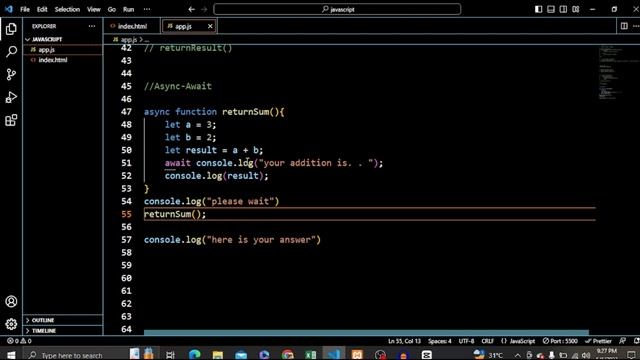The width and height of the screenshot is (640, 360).
Task: Close the app.js tab
Action: click(x=210, y=26)
